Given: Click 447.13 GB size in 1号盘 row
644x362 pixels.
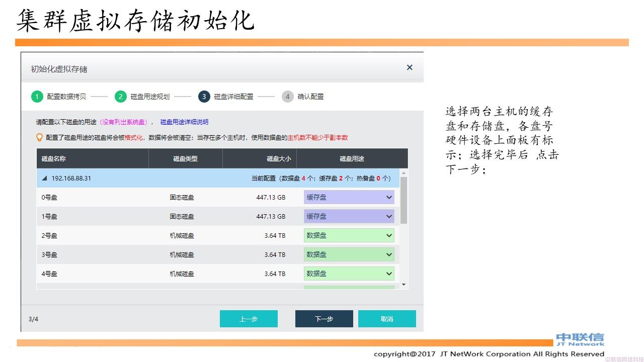Looking at the screenshot, I should [x=271, y=217].
